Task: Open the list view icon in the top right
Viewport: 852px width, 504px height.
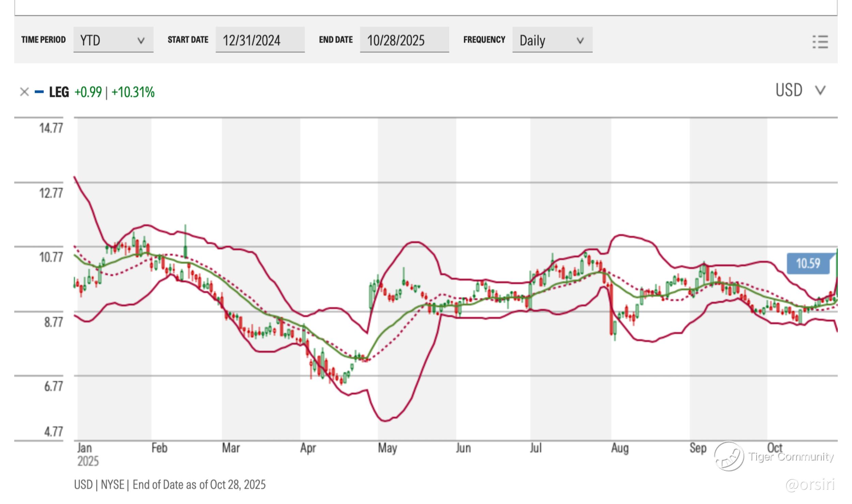Action: click(x=820, y=42)
